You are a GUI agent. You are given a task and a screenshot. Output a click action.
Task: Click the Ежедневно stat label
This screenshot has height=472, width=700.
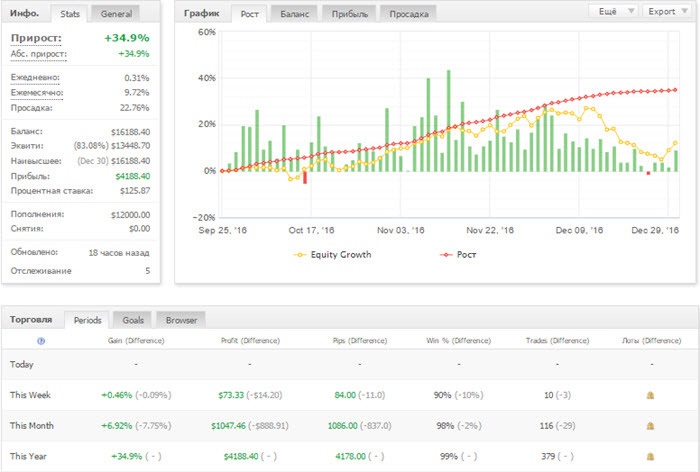[x=35, y=77]
